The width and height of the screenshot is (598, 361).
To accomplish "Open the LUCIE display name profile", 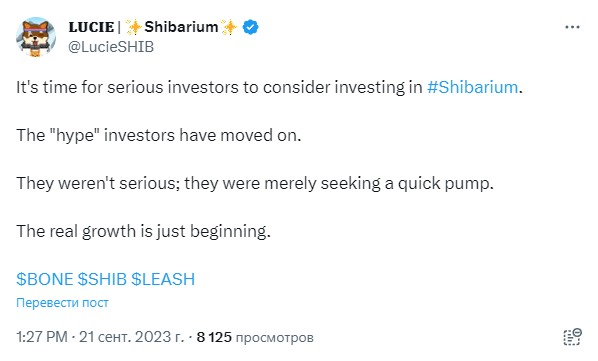I will point(91,27).
